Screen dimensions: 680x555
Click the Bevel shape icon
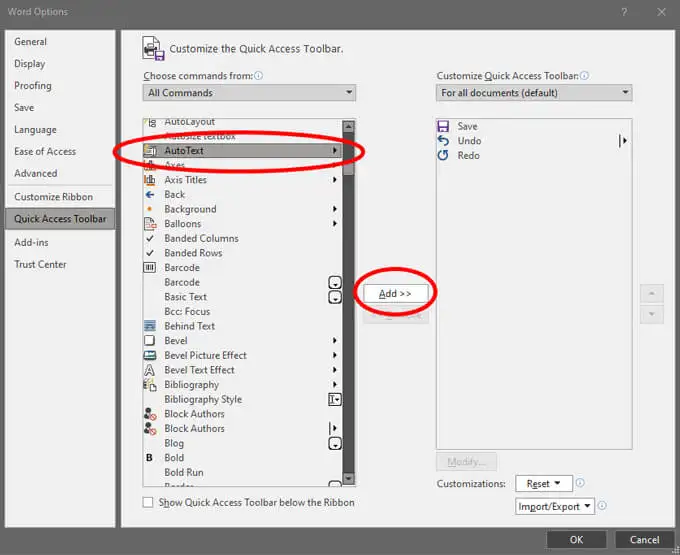[150, 340]
